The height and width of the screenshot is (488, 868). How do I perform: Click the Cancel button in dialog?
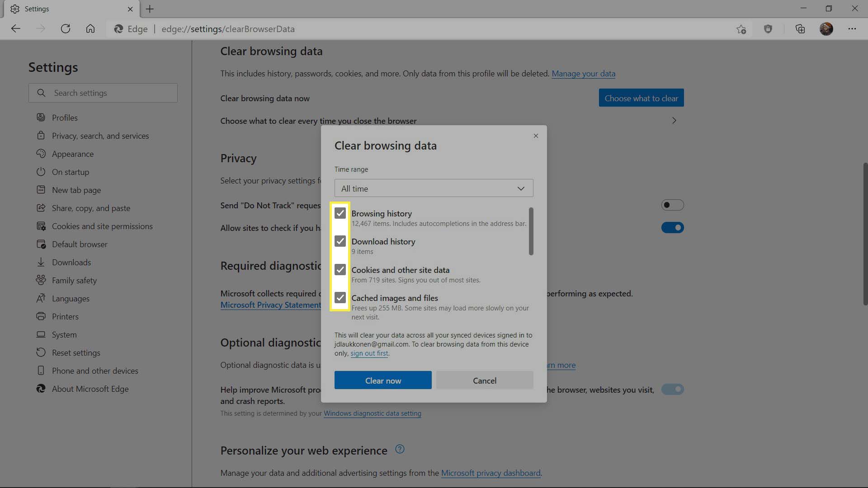click(x=485, y=380)
